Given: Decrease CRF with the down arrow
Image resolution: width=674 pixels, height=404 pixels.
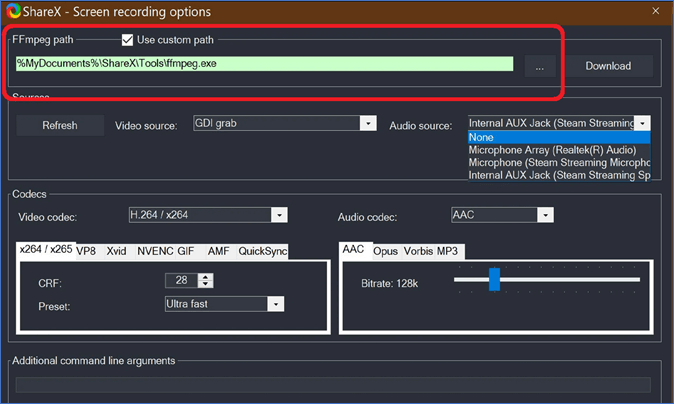Looking at the screenshot, I should click(x=205, y=284).
